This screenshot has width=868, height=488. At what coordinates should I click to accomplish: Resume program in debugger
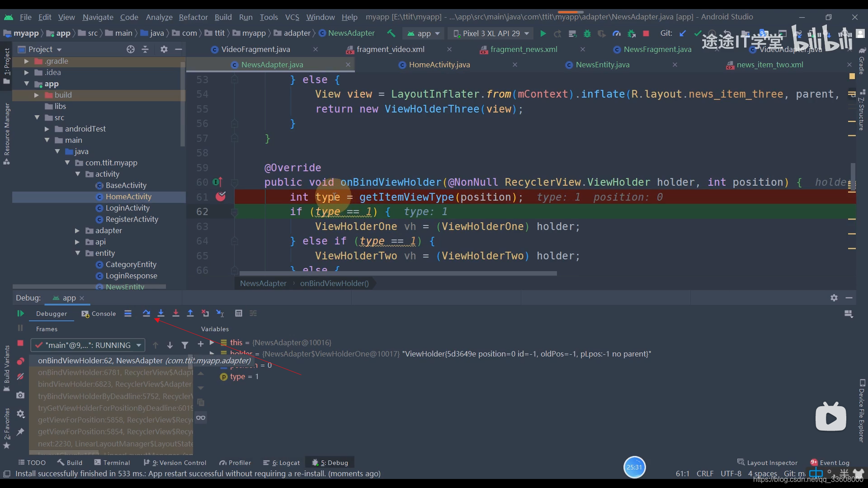pyautogui.click(x=20, y=313)
